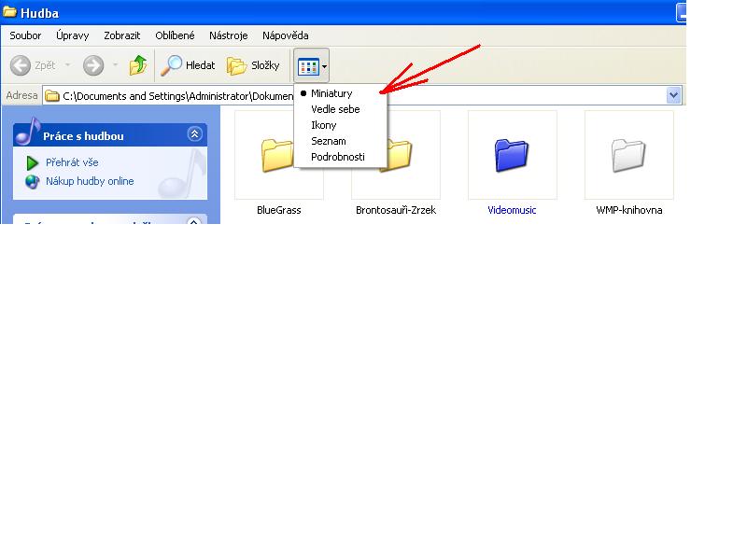Click the green play icon beside Přehrát vše
747x560 pixels.
tap(32, 162)
